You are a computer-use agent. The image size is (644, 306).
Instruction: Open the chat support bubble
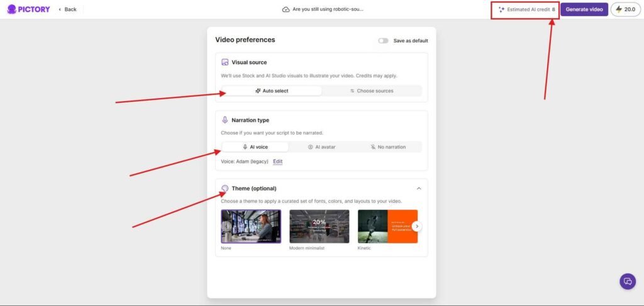click(x=628, y=281)
